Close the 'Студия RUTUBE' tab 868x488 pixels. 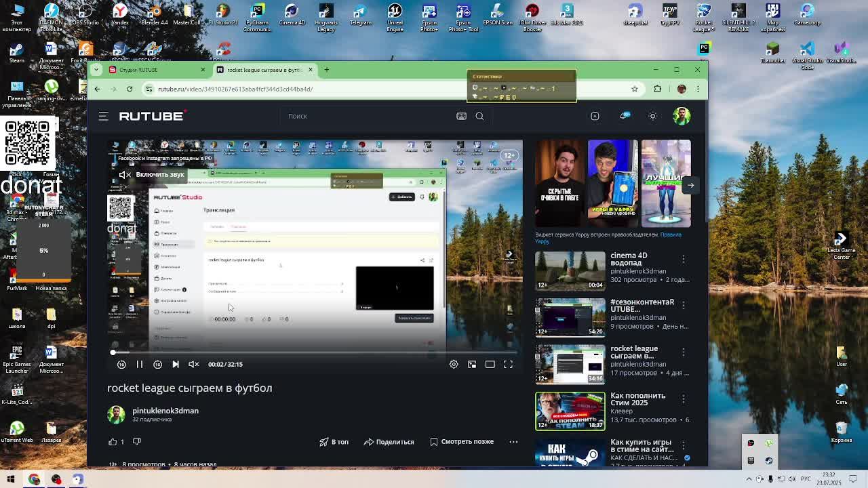pos(202,70)
